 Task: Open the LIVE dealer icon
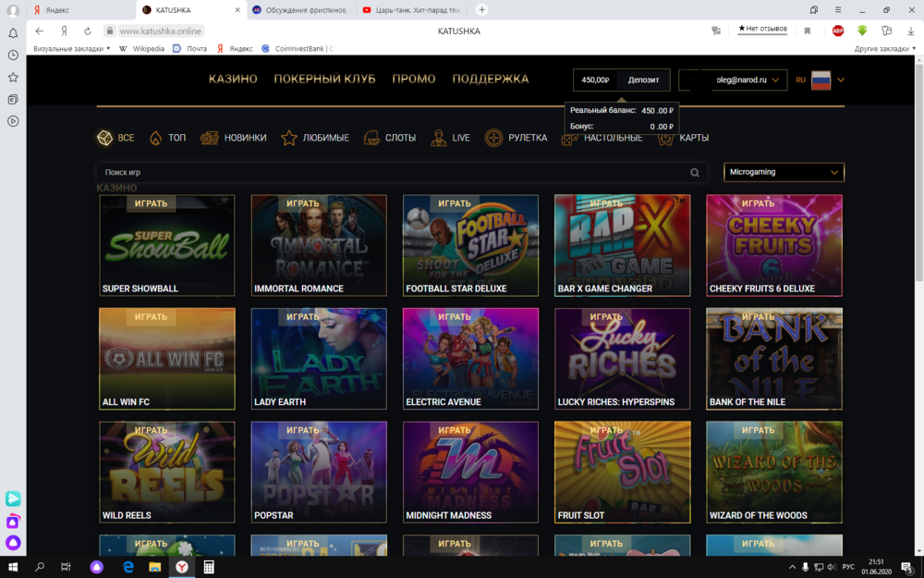click(438, 138)
